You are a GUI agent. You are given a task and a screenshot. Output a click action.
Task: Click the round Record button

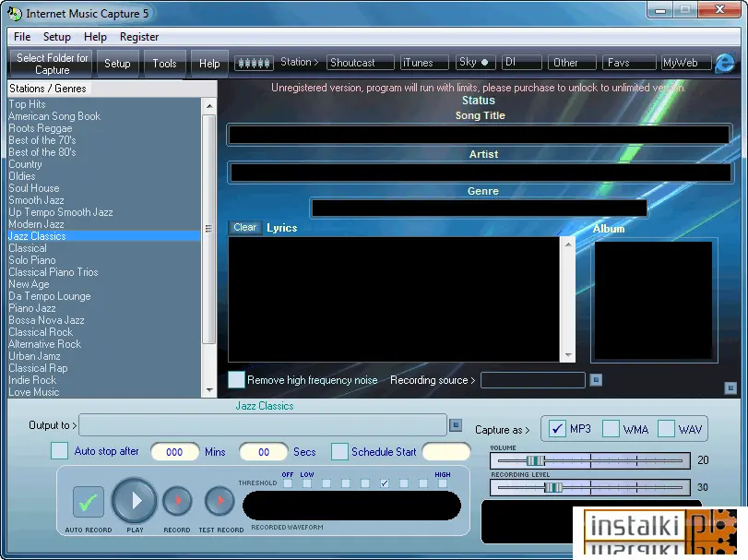(177, 501)
